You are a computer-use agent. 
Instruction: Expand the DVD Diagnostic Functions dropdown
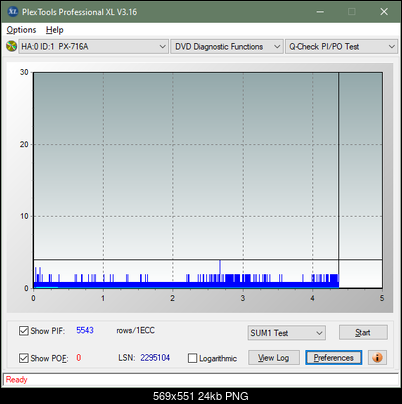tap(227, 46)
